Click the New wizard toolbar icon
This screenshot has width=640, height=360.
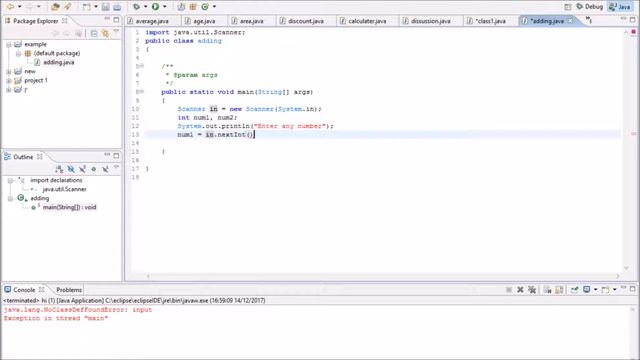coord(87,7)
